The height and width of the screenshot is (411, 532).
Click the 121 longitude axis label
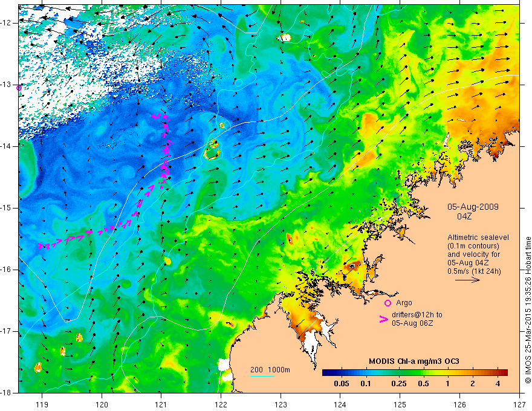click(161, 404)
